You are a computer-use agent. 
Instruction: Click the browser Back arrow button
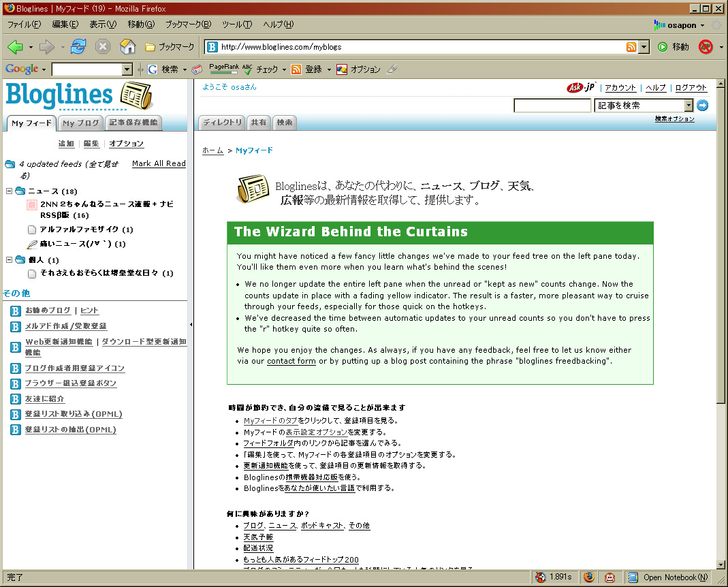15,46
